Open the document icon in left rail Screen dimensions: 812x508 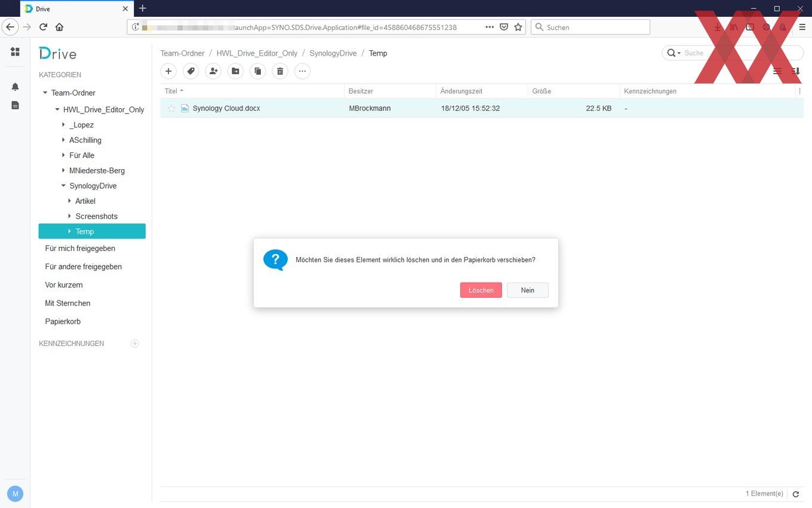[15, 105]
